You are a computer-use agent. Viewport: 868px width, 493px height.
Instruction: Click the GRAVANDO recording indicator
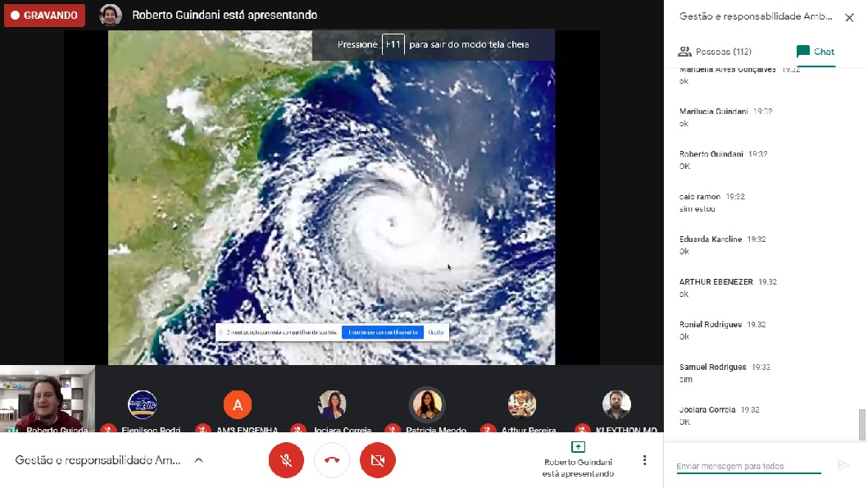coord(44,15)
